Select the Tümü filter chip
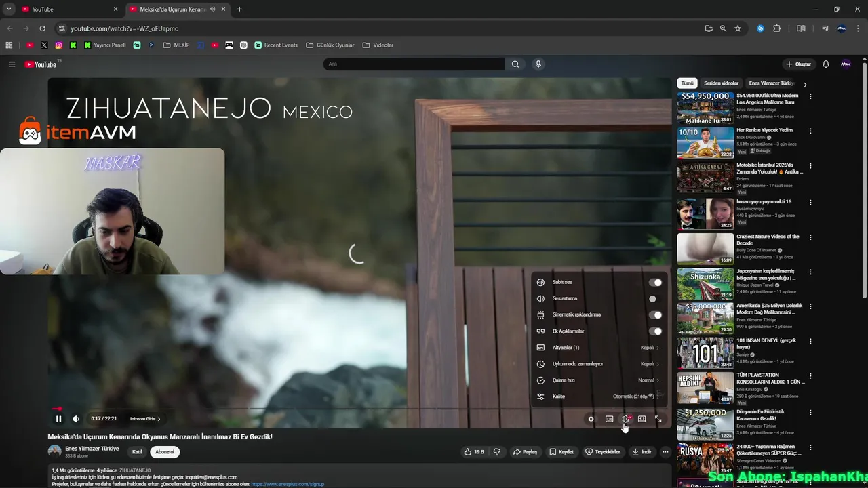This screenshot has width=868, height=488. (688, 83)
